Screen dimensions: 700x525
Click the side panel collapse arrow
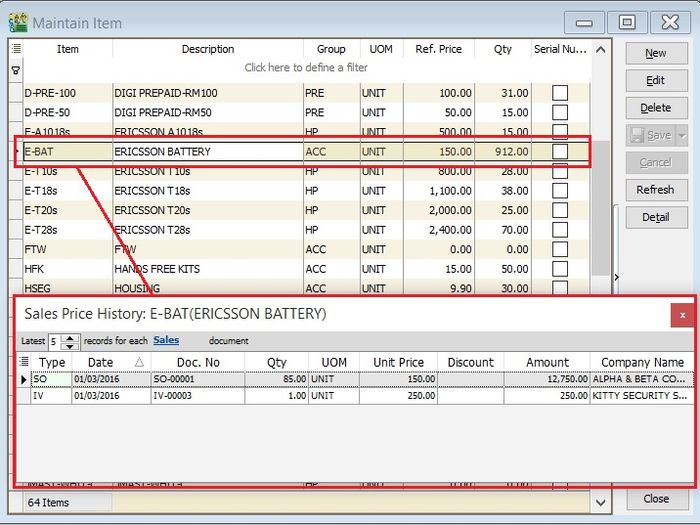coord(616,277)
